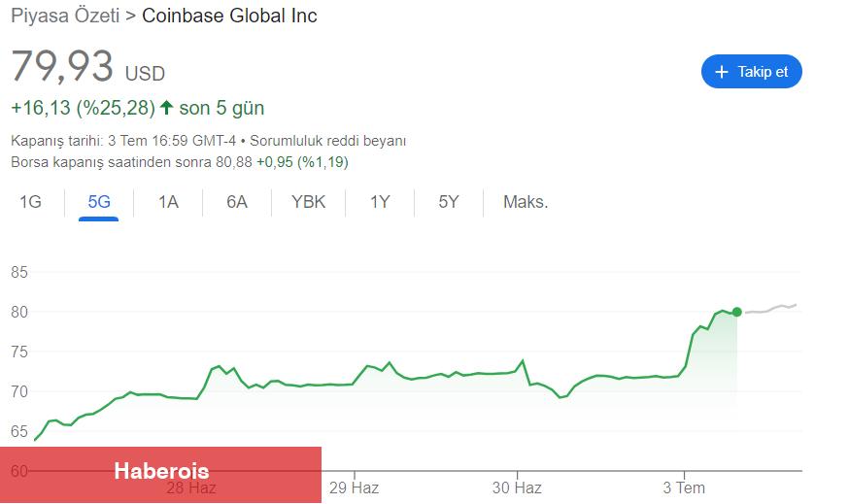Click the Sorumluluk reddi beyanı link
Image resolution: width=849 pixels, height=504 pixels.
(x=327, y=141)
